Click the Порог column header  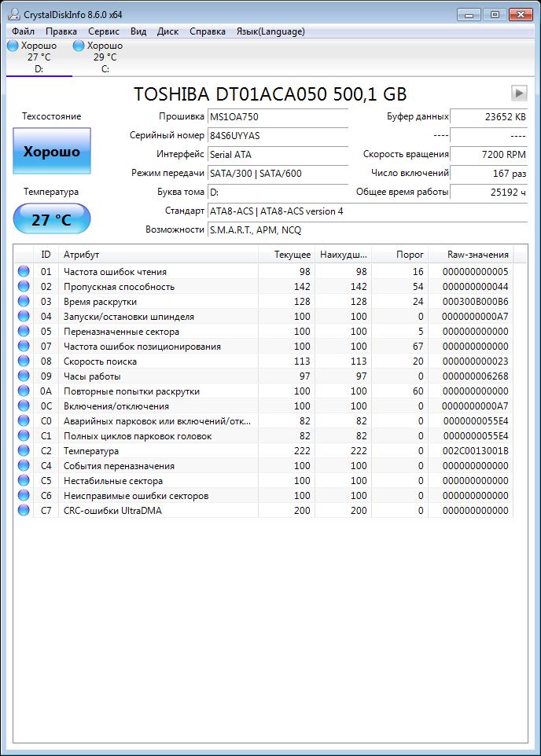tap(399, 255)
